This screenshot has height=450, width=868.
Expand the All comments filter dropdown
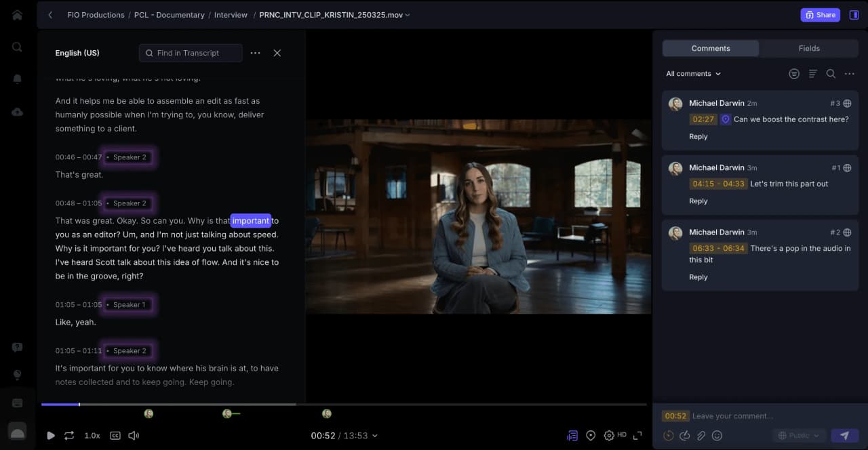(x=693, y=74)
